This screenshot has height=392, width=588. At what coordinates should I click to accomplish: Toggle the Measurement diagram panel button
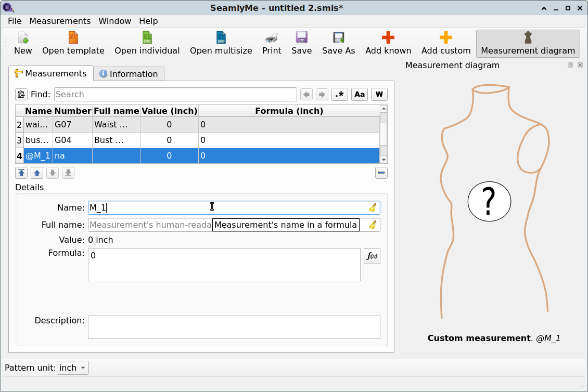coord(528,43)
